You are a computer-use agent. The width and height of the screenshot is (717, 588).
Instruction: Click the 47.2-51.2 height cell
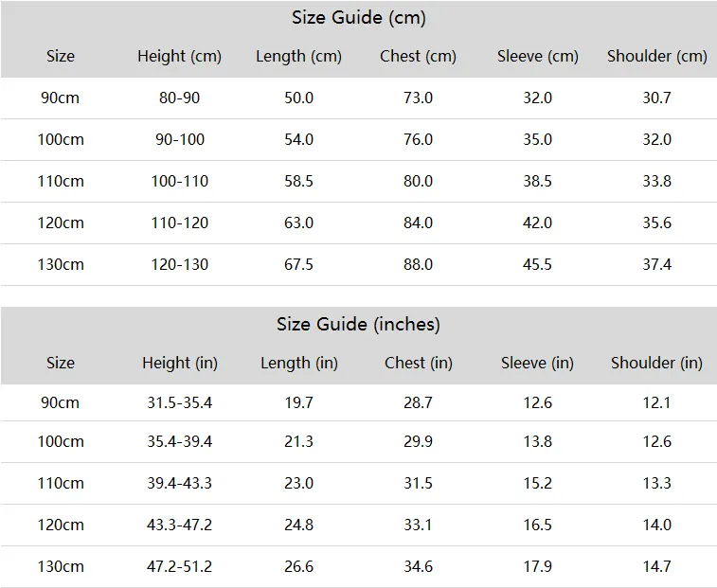click(179, 566)
